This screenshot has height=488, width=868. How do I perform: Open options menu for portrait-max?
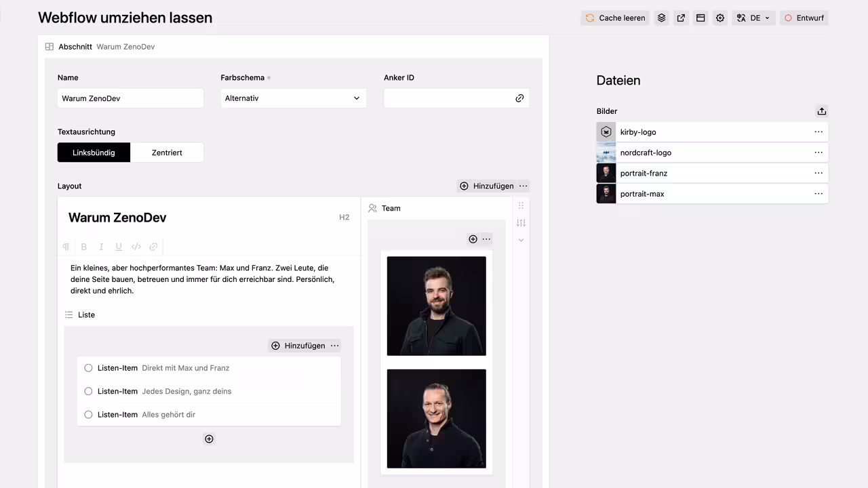(x=818, y=194)
